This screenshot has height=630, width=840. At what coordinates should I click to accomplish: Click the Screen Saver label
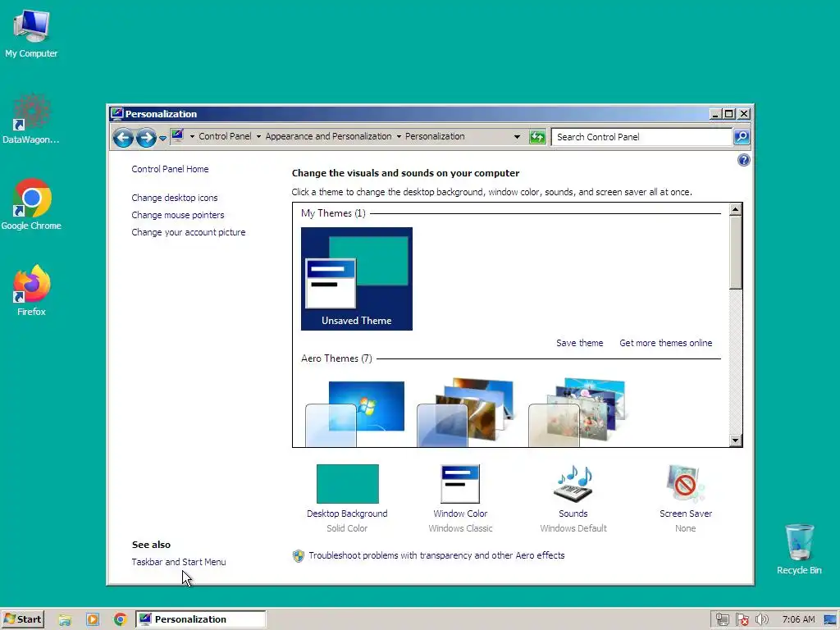coord(686,514)
